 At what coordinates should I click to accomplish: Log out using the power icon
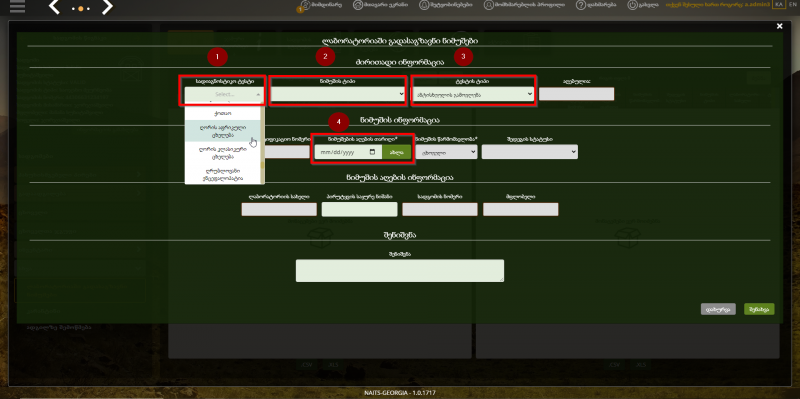point(632,5)
